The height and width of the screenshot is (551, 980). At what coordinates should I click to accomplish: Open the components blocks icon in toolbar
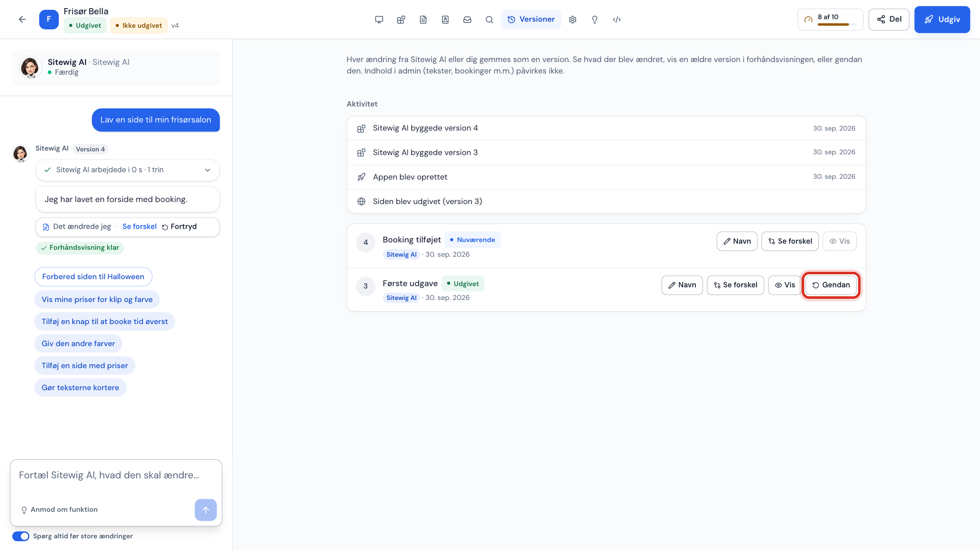(401, 19)
